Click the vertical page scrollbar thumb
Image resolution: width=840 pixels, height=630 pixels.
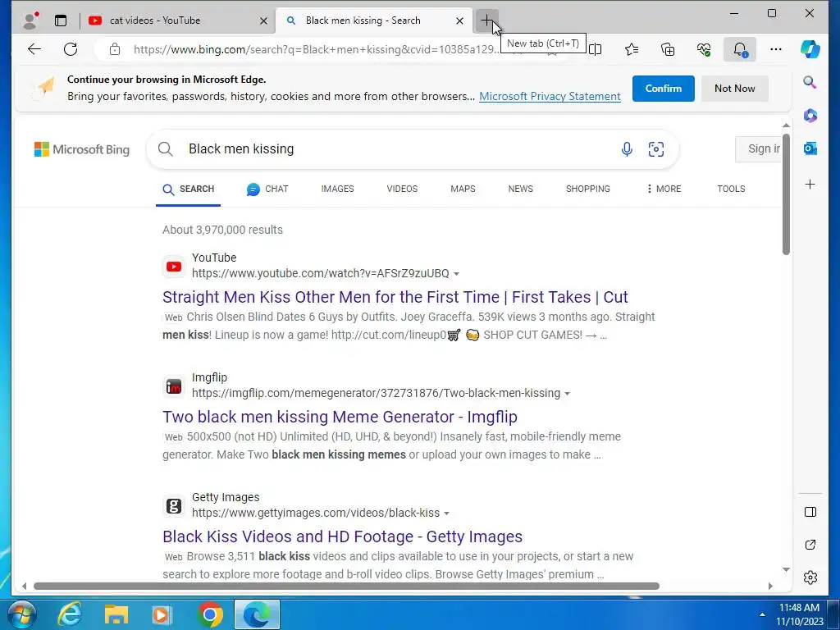click(786, 193)
